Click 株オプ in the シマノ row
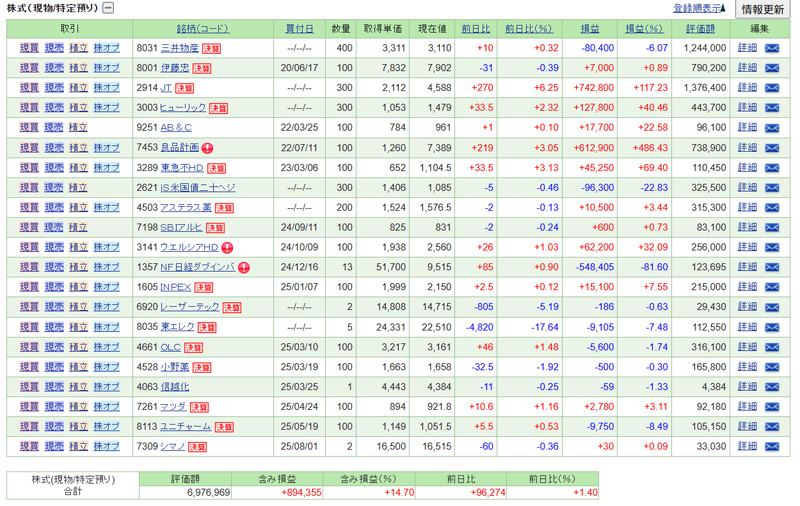The height and width of the screenshot is (506, 800). click(x=107, y=447)
